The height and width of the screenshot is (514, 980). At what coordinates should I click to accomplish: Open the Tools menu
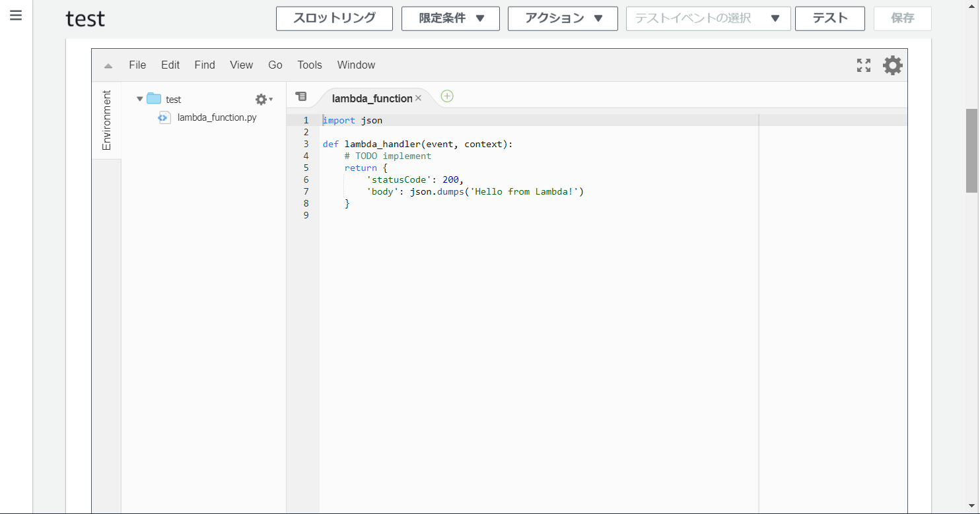coord(309,65)
